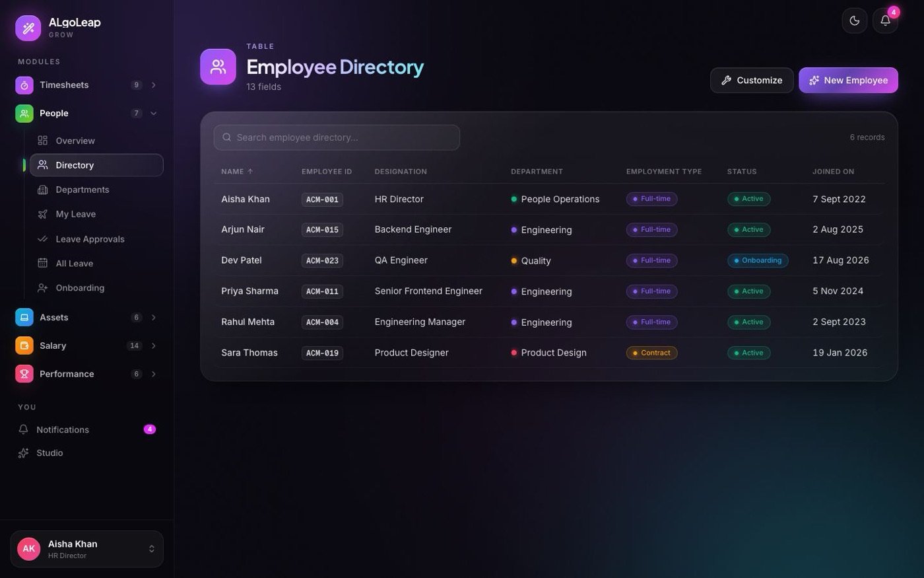Click the Employee Directory header icon

[218, 67]
